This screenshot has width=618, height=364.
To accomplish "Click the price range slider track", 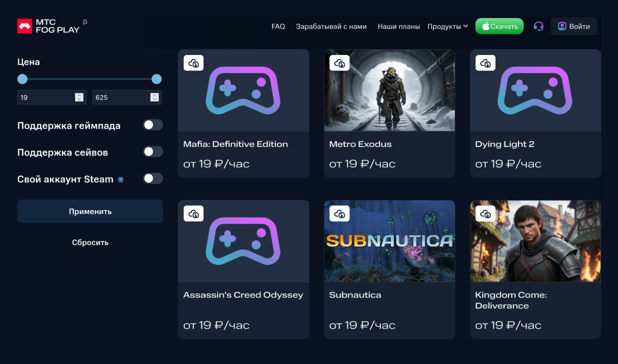I will (90, 79).
